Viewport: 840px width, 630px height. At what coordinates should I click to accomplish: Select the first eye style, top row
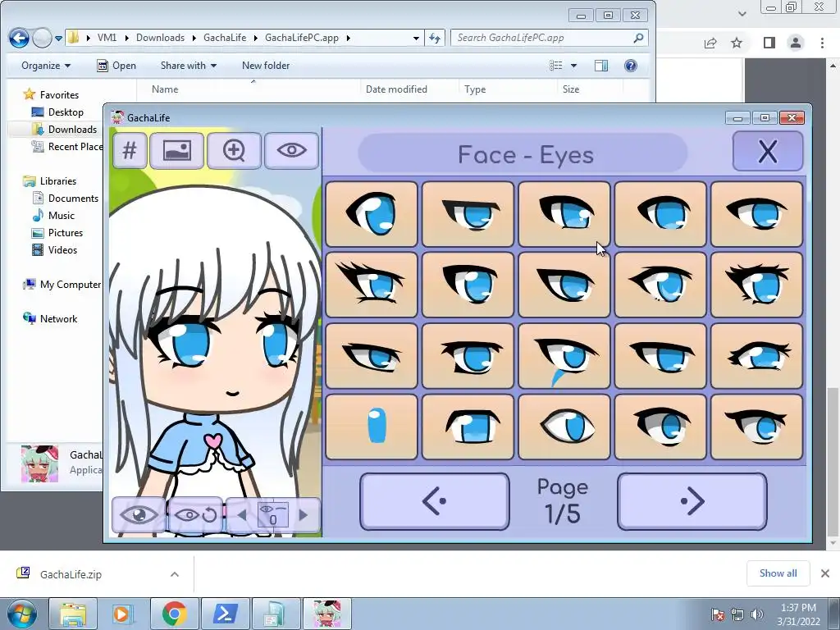coord(372,214)
